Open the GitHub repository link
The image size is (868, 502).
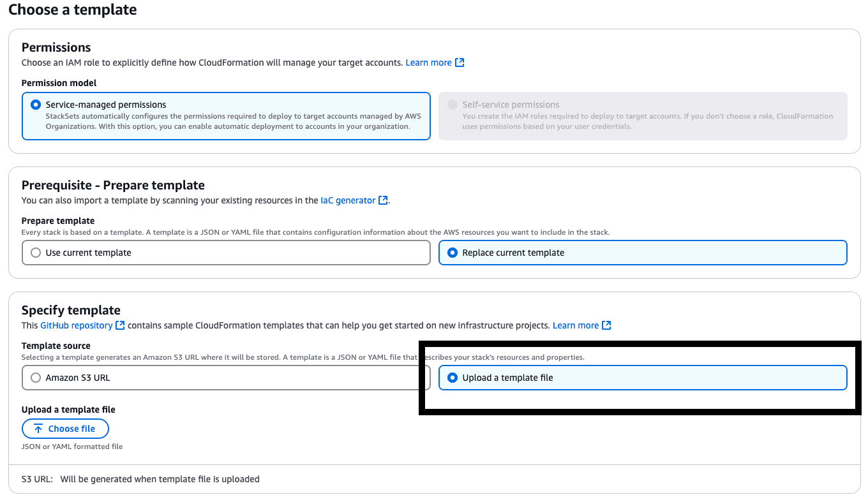[78, 325]
